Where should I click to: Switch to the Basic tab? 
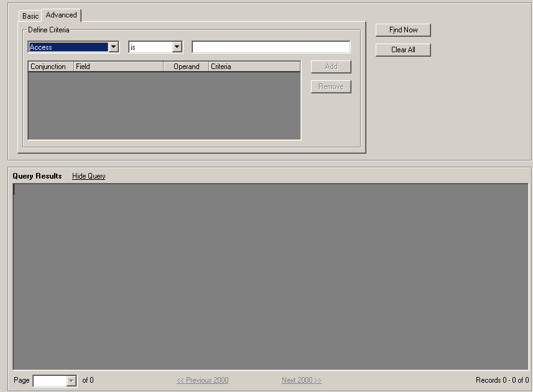click(x=30, y=16)
